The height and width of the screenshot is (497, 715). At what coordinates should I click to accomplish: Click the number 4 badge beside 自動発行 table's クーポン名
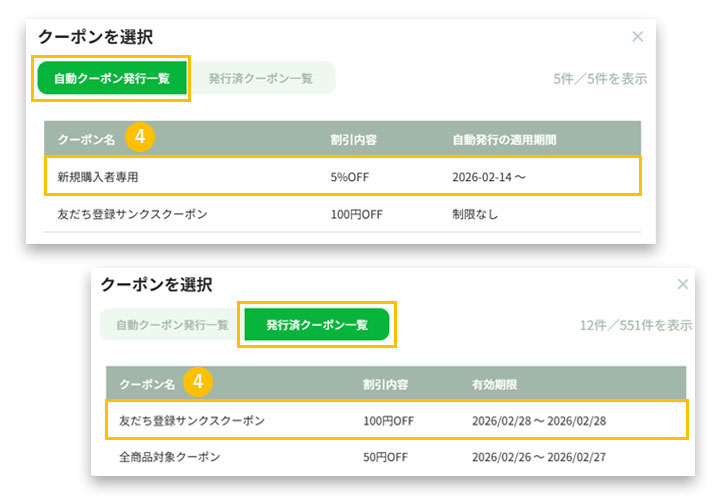coord(141,138)
